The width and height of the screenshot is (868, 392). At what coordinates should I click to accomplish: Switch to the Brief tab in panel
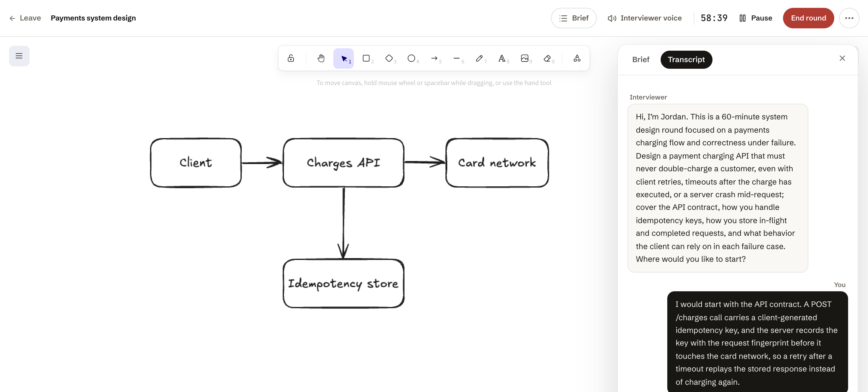pyautogui.click(x=640, y=60)
